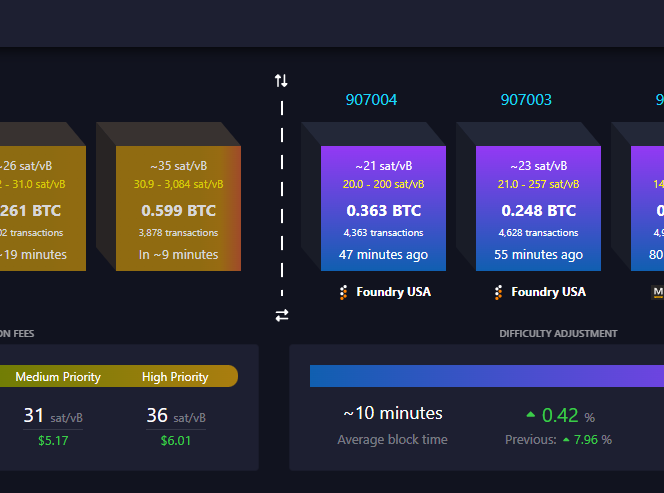Image resolution: width=664 pixels, height=493 pixels.
Task: Click the 0.363 BTC amount in block 907004
Action: click(384, 210)
